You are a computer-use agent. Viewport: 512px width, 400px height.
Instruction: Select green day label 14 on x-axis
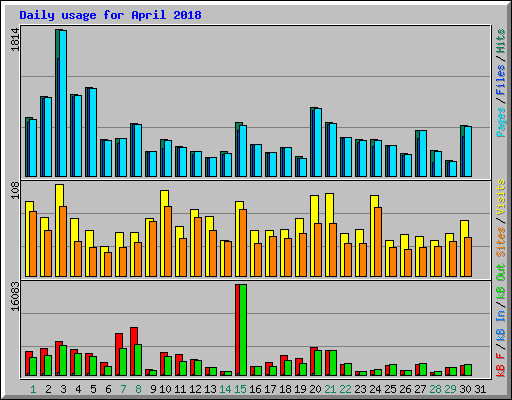tap(225, 389)
